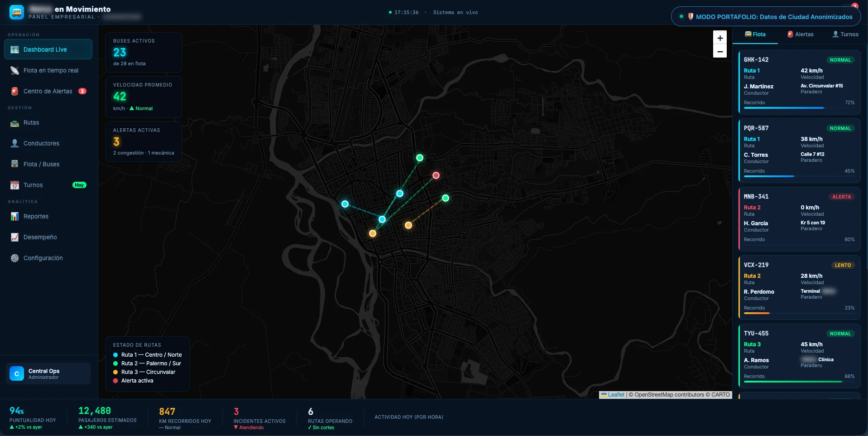Switch to the Alertas tab
The width and height of the screenshot is (868, 436).
(801, 34)
